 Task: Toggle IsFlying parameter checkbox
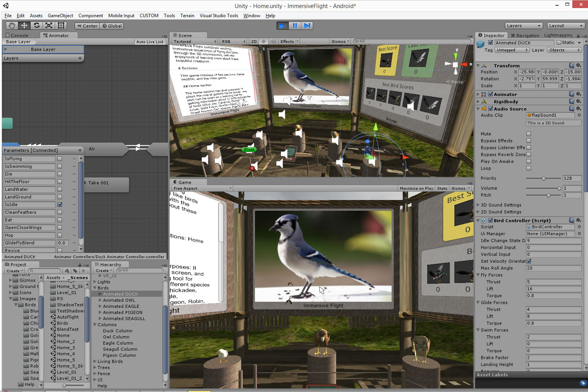(x=60, y=159)
